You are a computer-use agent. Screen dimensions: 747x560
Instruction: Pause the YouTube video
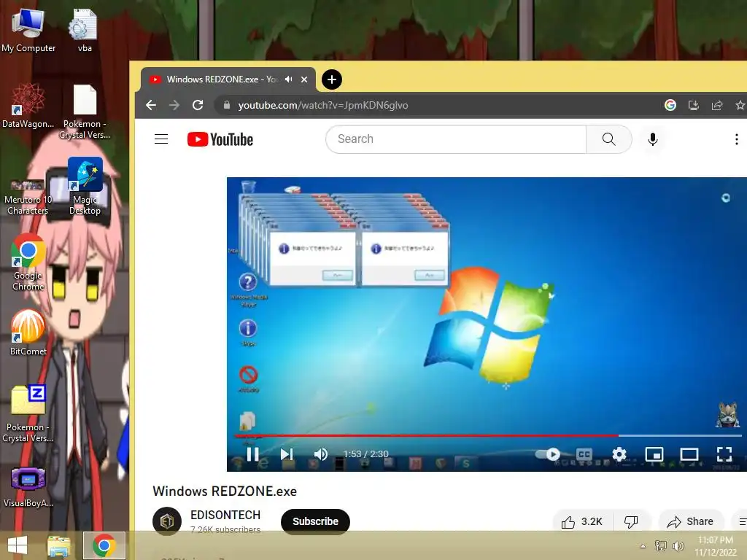pos(252,454)
